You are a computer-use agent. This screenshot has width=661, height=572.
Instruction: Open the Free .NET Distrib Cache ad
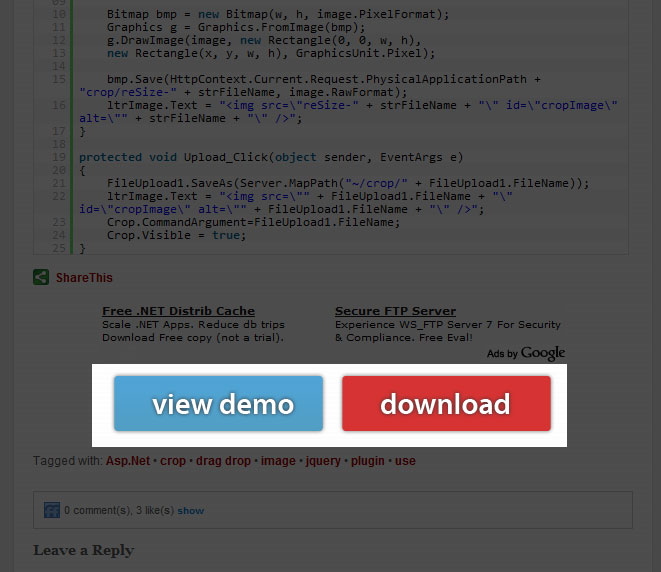178,311
